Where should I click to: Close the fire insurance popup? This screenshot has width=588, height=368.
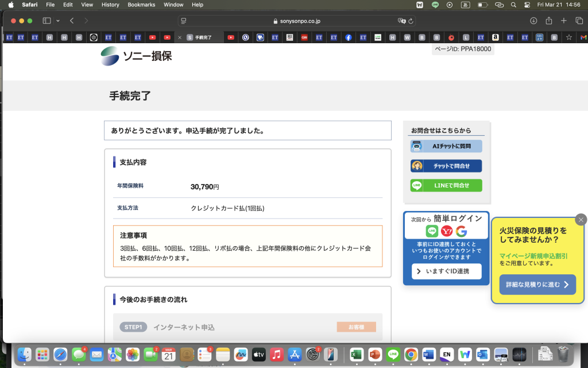581,220
